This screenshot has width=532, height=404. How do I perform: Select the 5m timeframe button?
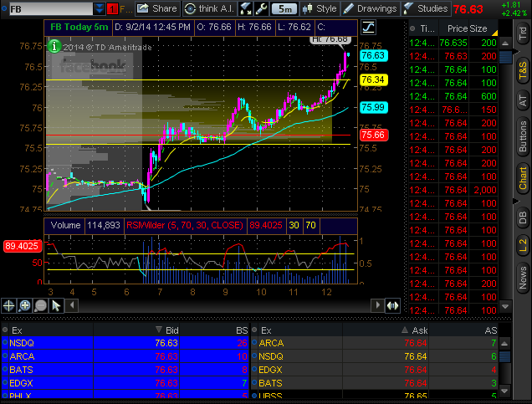[284, 9]
